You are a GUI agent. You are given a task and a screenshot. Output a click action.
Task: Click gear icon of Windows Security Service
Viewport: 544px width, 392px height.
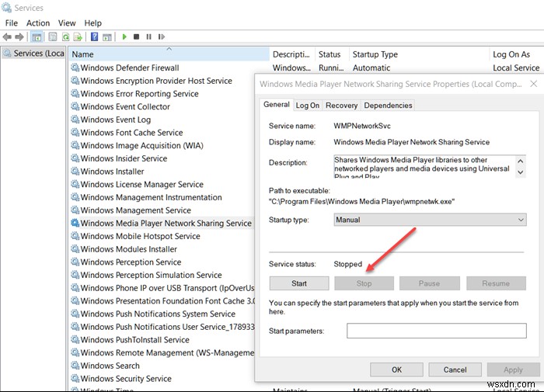(x=75, y=378)
